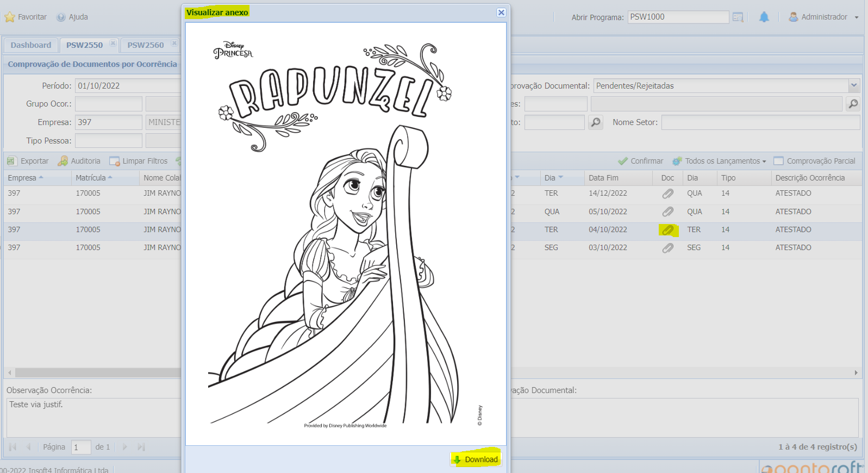Open paperclip attachment for 03/10/2022 row

pyautogui.click(x=668, y=248)
